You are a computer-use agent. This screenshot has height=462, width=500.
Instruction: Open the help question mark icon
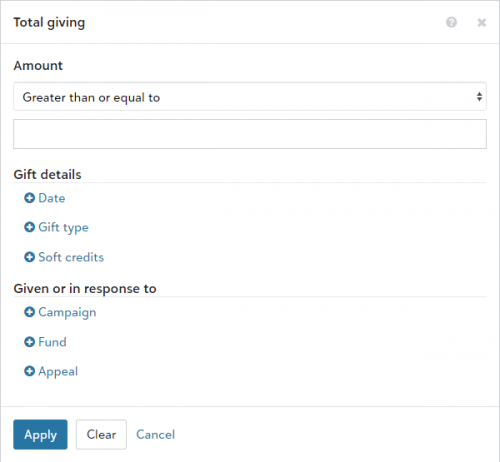(451, 22)
